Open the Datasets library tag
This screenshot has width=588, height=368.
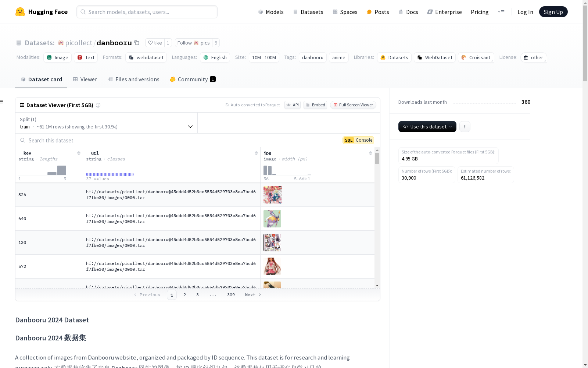click(394, 57)
